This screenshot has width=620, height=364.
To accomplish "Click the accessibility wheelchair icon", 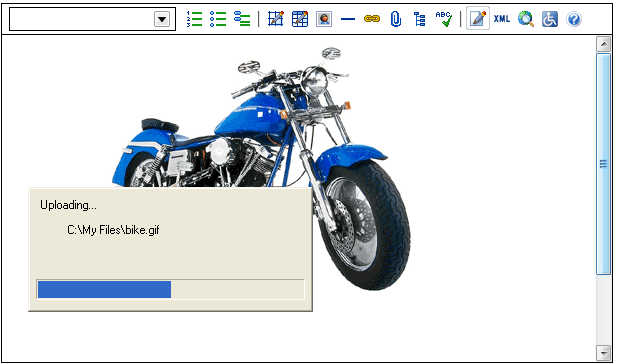I will click(550, 19).
